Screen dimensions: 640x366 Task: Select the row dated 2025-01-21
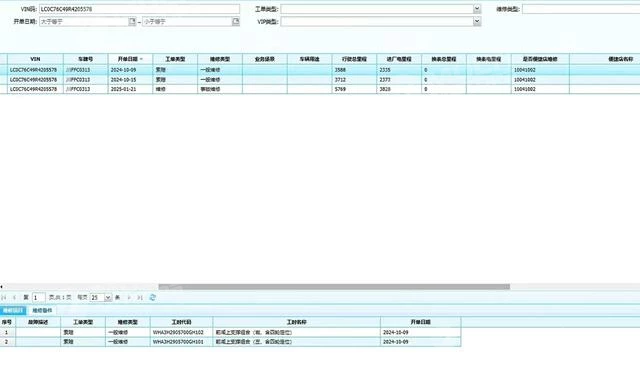pyautogui.click(x=320, y=89)
